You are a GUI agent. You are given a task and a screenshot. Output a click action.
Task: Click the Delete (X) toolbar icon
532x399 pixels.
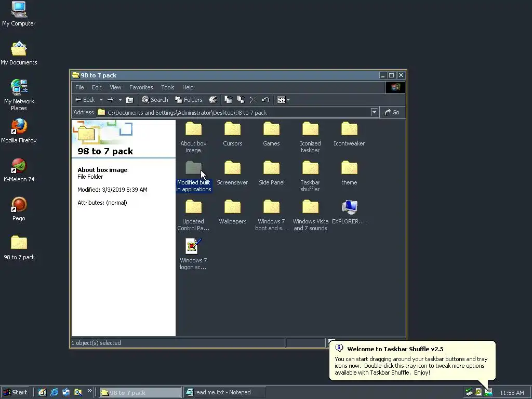(x=253, y=100)
